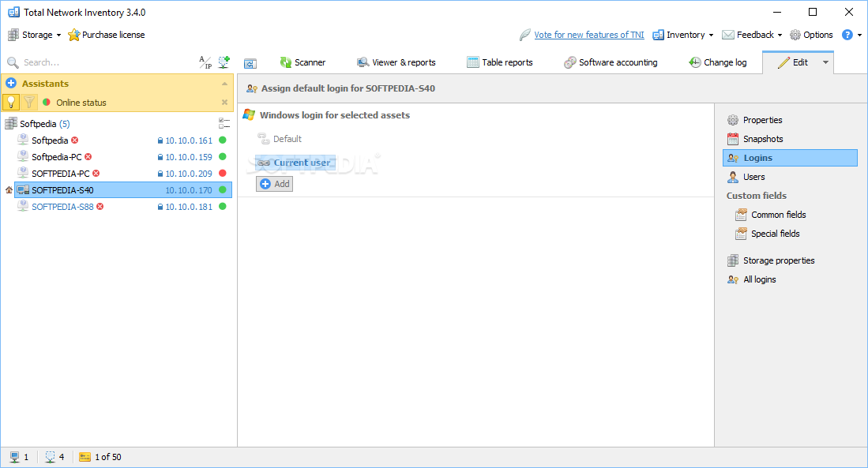Screen dimensions: 868x468
Task: Switch to Software accounting tab
Action: coord(611,62)
